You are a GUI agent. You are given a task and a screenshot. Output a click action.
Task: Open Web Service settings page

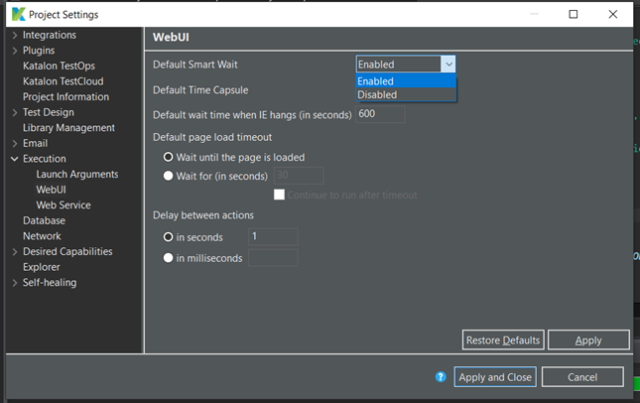tap(63, 205)
